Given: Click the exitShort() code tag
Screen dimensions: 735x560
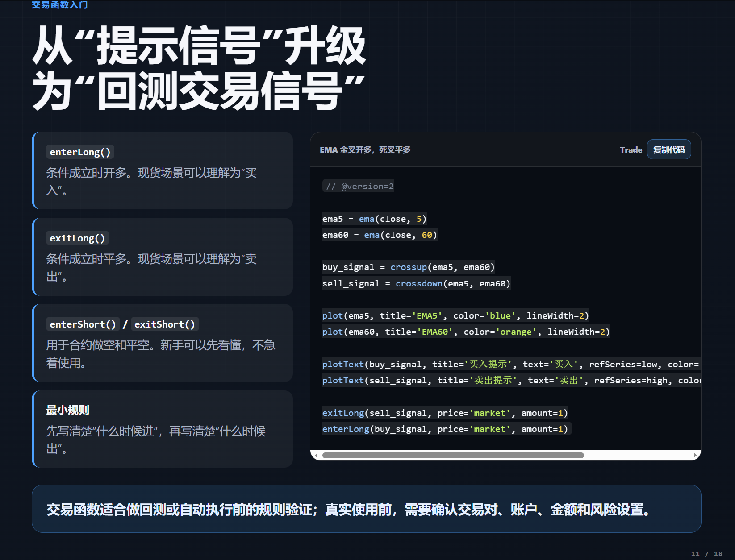Looking at the screenshot, I should pyautogui.click(x=165, y=324).
